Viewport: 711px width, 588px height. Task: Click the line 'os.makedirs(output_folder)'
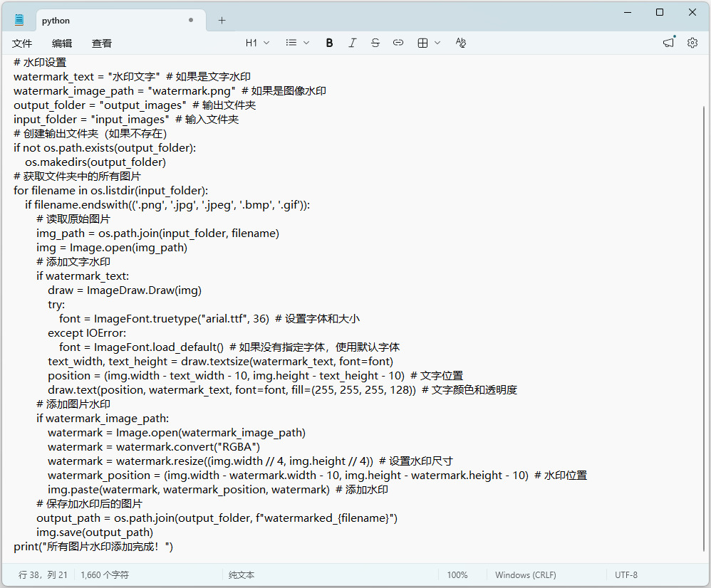coord(95,162)
